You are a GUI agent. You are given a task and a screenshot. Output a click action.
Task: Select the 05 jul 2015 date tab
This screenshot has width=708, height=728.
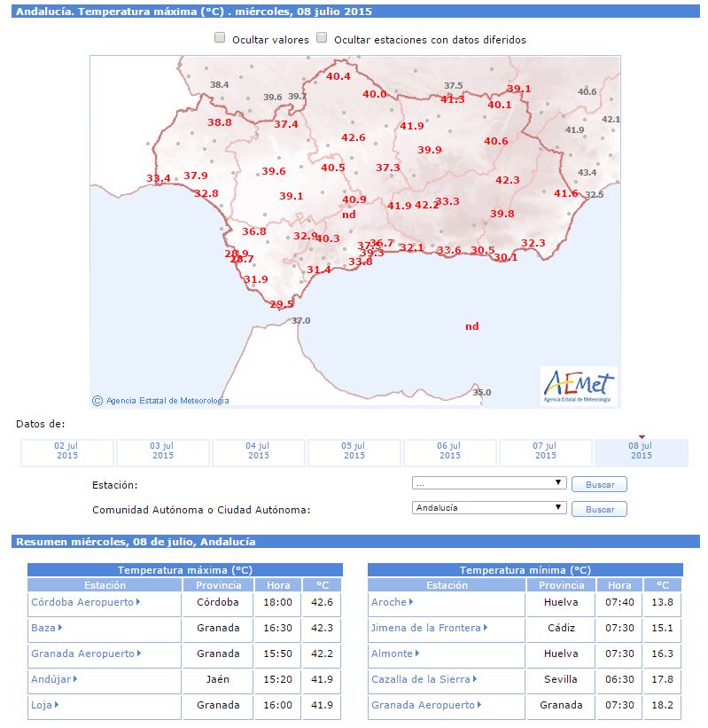tap(354, 452)
